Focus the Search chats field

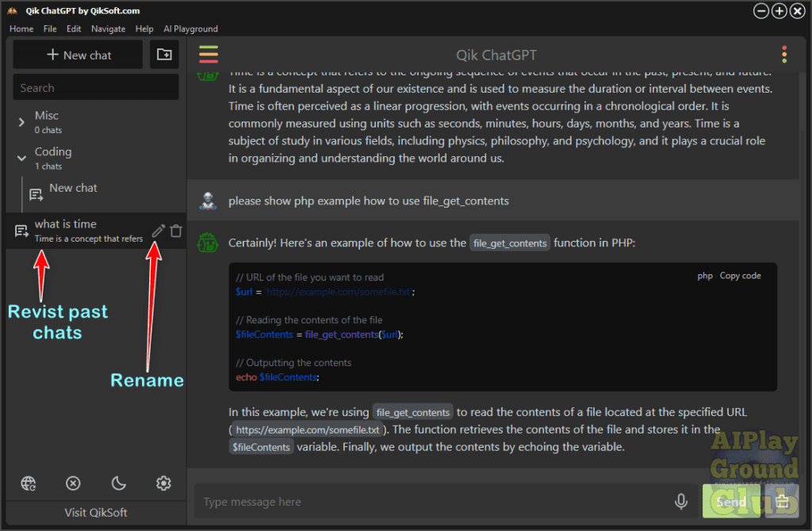pos(96,87)
